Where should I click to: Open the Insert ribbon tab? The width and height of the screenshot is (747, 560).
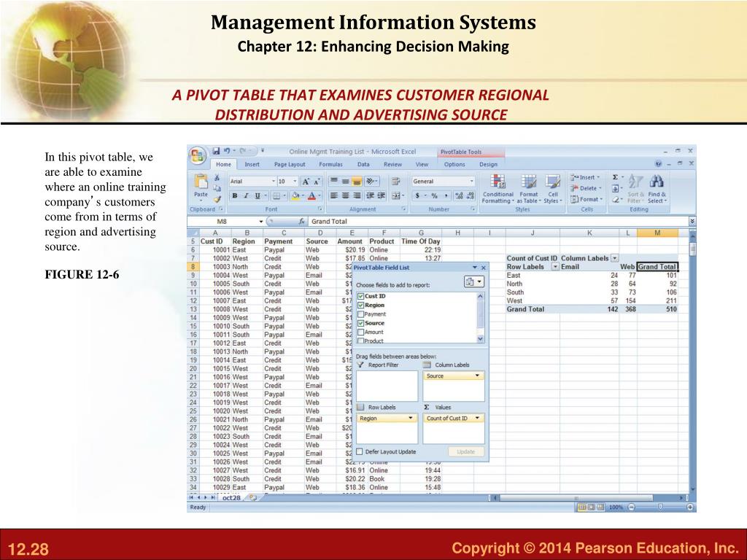pyautogui.click(x=252, y=164)
